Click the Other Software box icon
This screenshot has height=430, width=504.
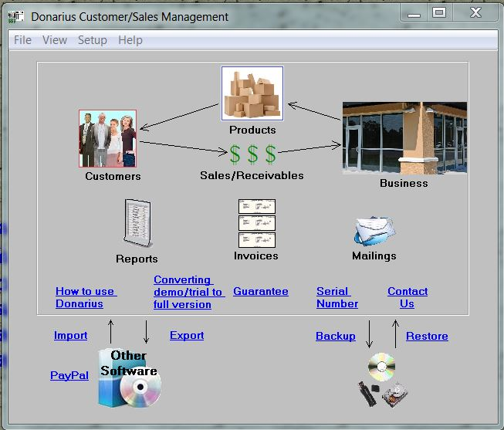coord(129,378)
